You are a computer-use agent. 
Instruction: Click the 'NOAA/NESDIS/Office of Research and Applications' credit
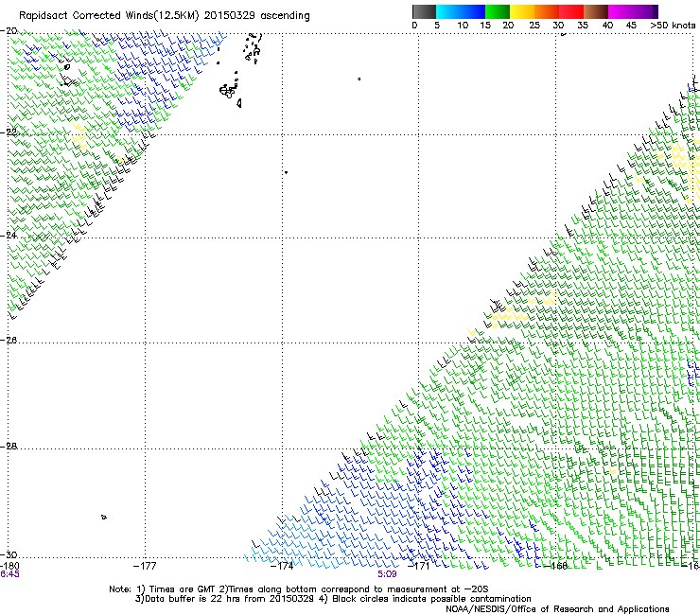pyautogui.click(x=557, y=609)
